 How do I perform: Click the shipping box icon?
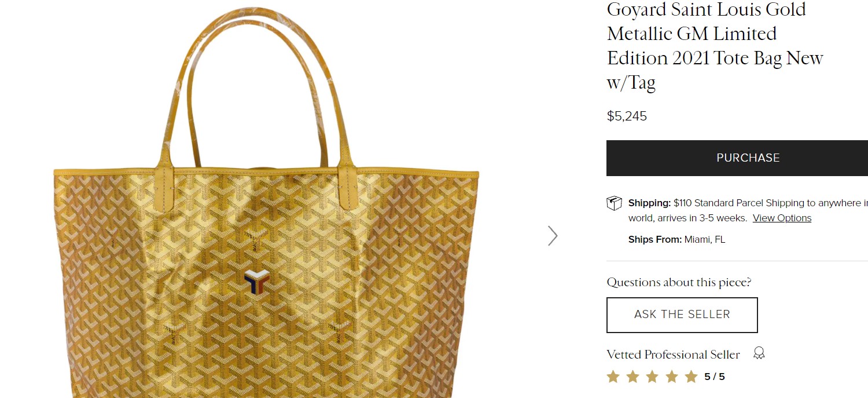click(614, 203)
